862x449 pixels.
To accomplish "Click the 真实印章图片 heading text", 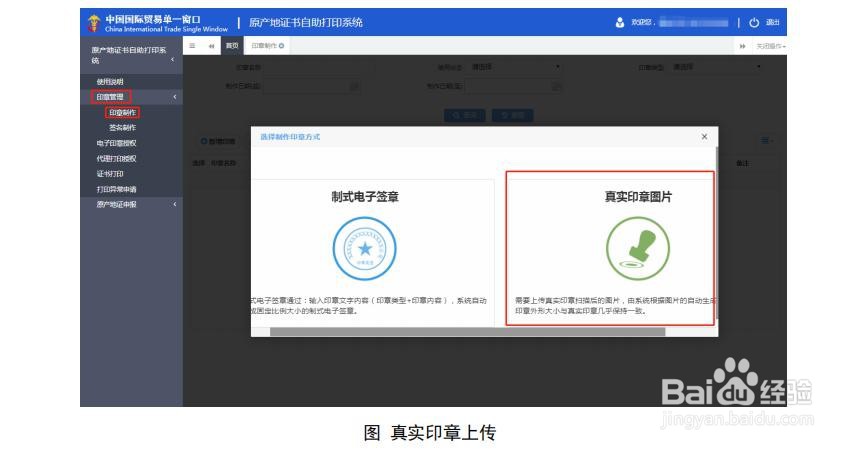I will pos(638,197).
